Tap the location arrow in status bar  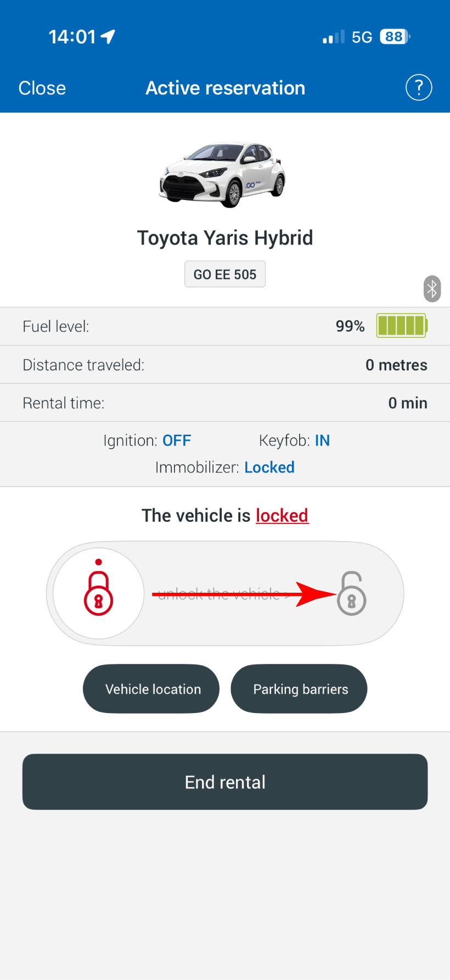[x=108, y=37]
